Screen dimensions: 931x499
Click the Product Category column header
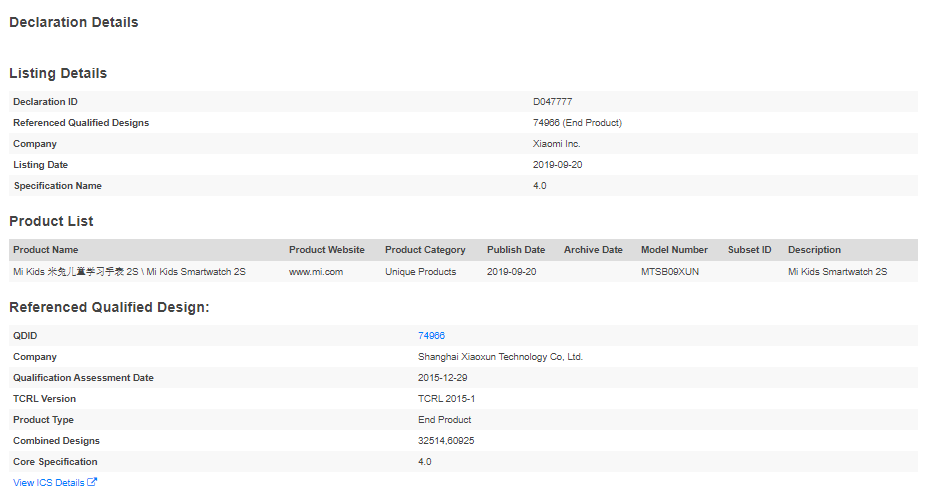point(425,250)
